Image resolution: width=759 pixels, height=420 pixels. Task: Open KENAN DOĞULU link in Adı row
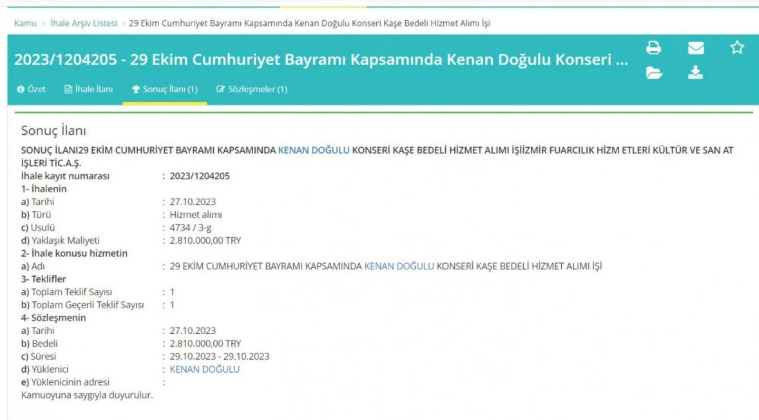coord(399,266)
